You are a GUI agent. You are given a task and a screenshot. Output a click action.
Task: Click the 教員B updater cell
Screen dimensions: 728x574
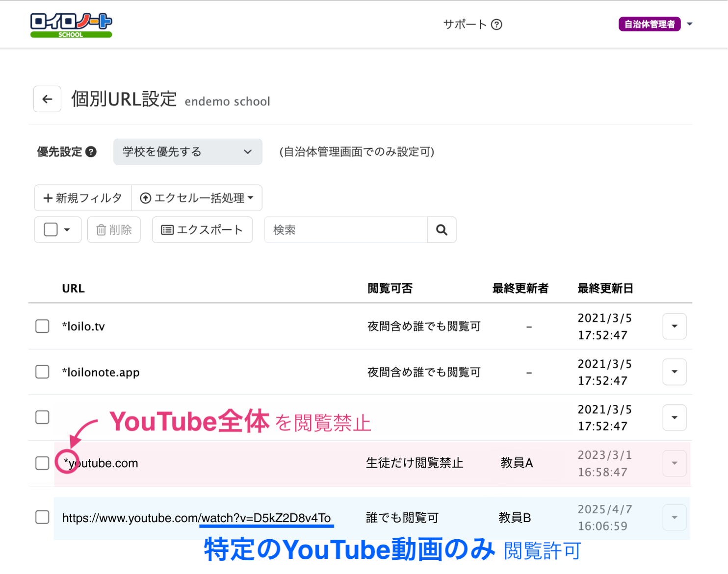515,518
